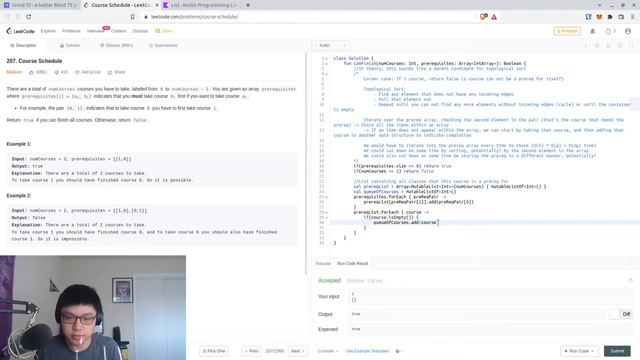Like the problem with thumbs-up icon
Viewport: 640px width, 360px height.
click(x=31, y=72)
